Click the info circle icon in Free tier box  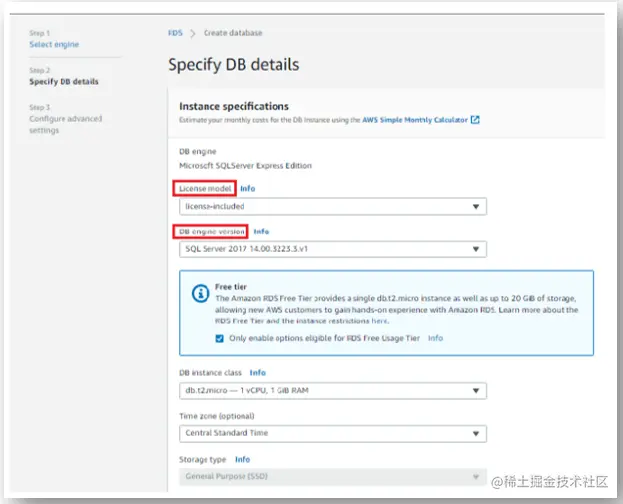pyautogui.click(x=200, y=293)
